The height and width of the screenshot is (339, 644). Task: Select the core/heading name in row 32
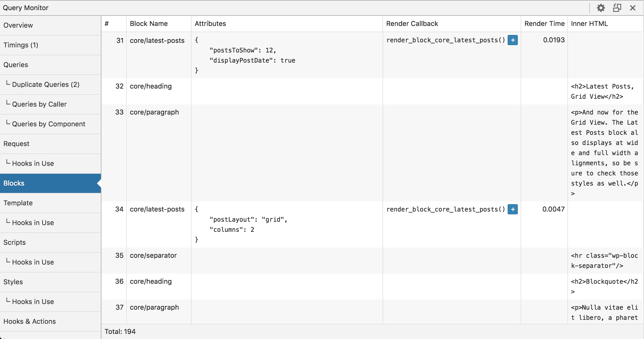(x=151, y=86)
